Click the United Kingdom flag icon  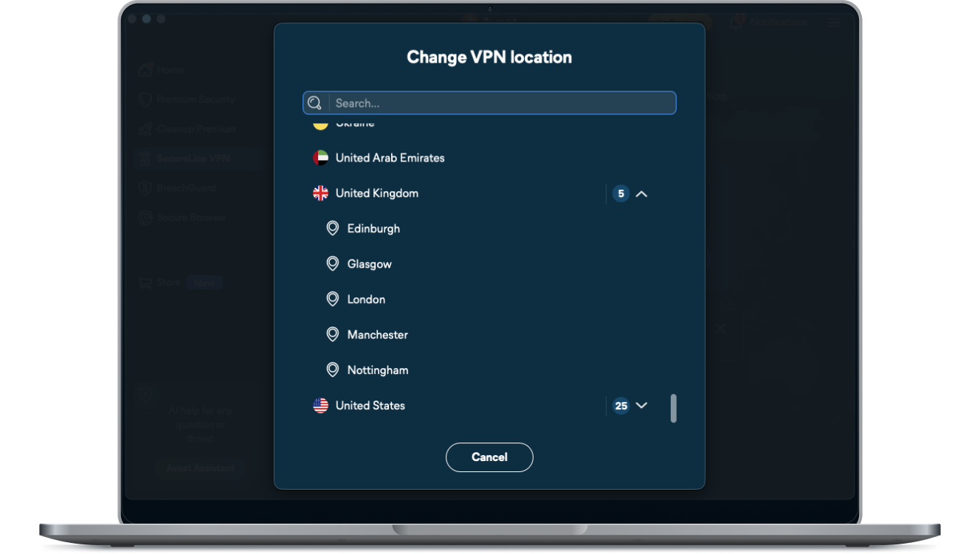pyautogui.click(x=320, y=193)
